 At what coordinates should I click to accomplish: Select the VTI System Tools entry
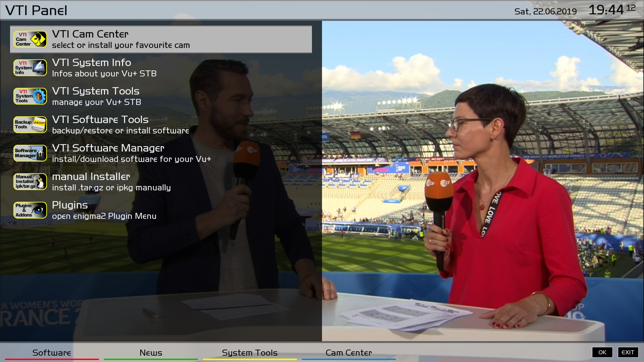pyautogui.click(x=161, y=96)
